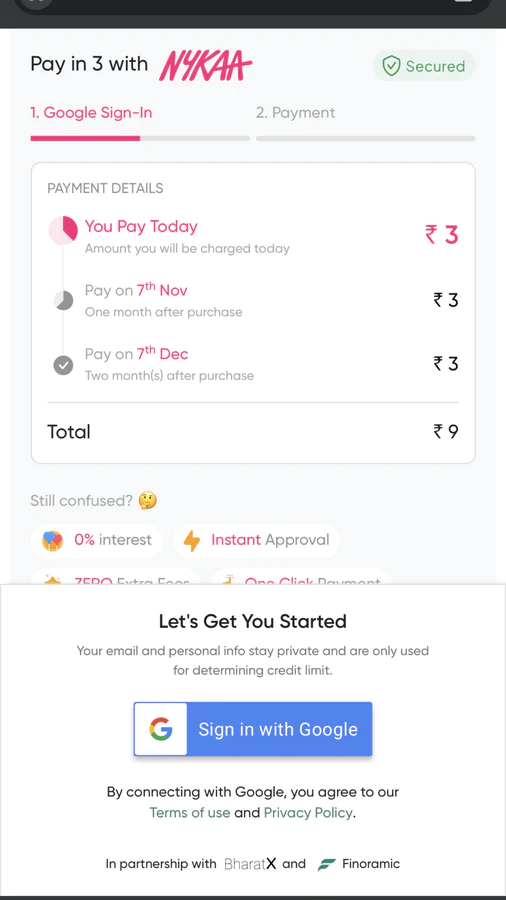
Task: Switch to the 2. Payment step
Action: coord(295,112)
